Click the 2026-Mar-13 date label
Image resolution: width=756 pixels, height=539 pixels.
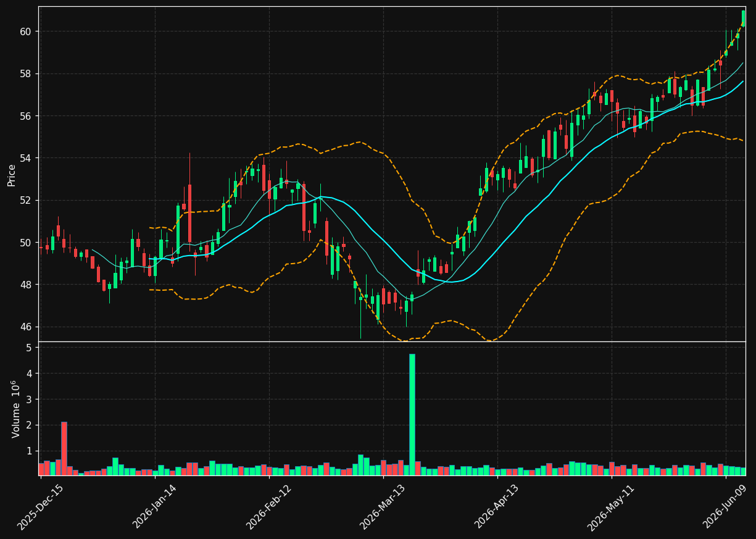383,508
